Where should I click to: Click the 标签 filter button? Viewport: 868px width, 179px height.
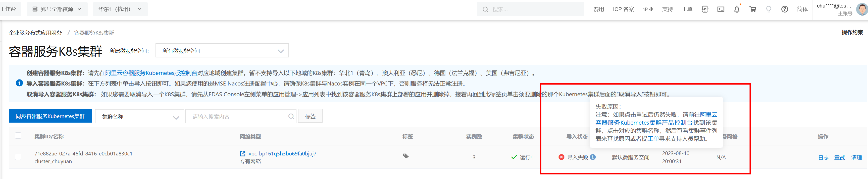coord(310,116)
